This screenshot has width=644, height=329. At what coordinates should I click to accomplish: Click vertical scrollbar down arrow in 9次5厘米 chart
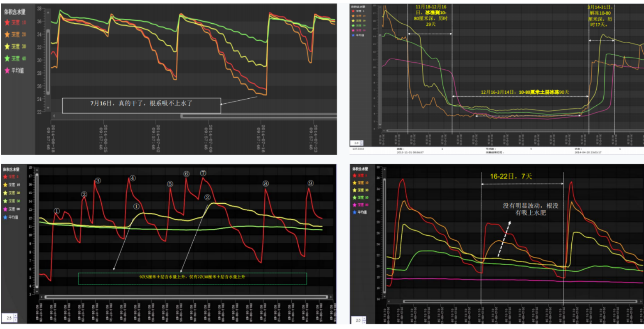(x=37, y=291)
